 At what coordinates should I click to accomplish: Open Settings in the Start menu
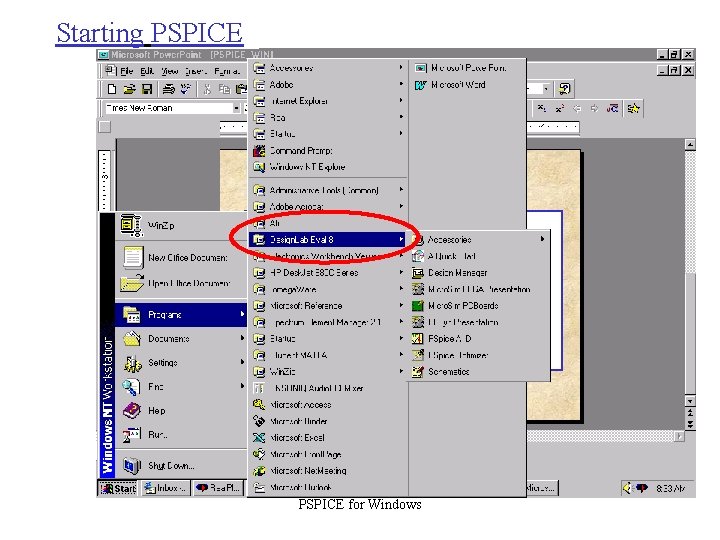(181, 362)
